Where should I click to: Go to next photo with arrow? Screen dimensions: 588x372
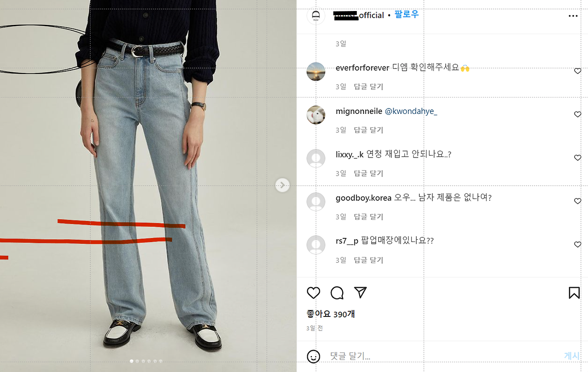(283, 185)
